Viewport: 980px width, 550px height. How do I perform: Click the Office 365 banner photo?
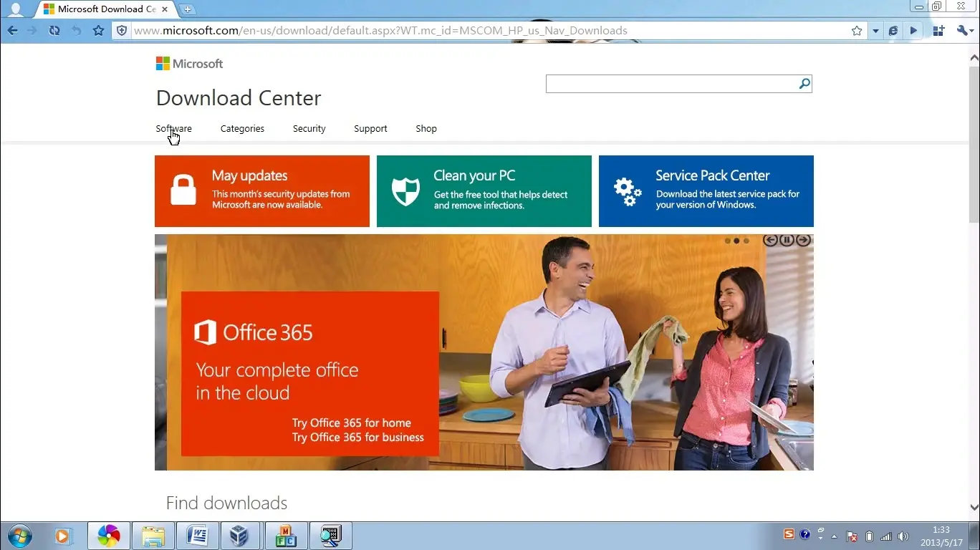(484, 352)
